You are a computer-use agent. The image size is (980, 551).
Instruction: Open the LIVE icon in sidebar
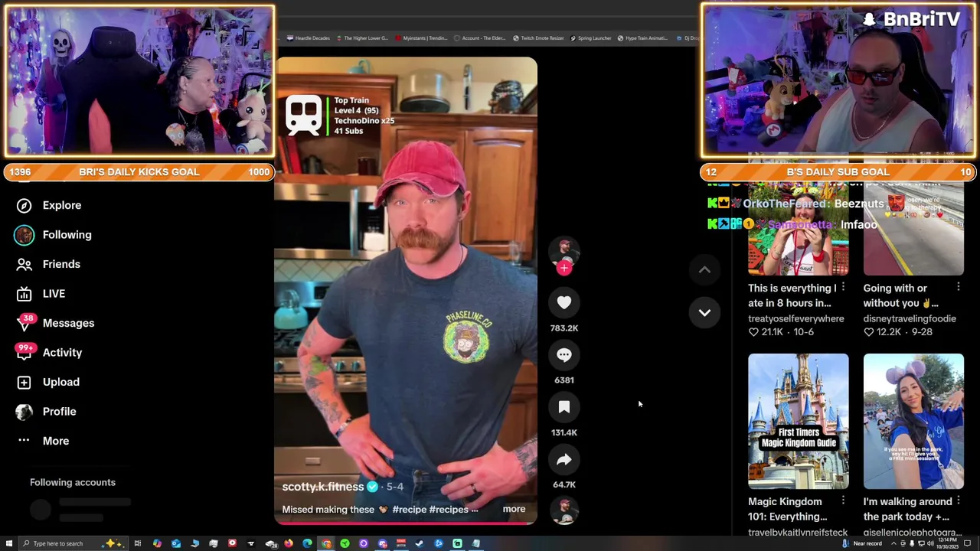point(24,294)
